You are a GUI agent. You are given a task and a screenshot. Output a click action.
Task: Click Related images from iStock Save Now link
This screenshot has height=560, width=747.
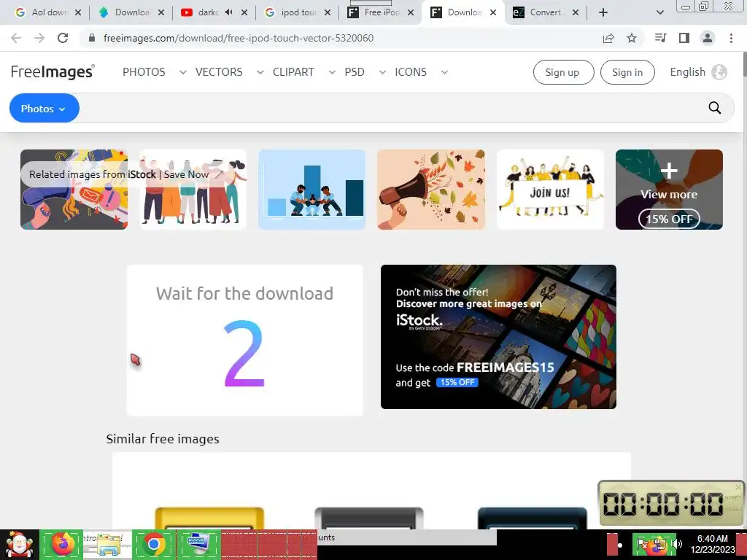[119, 174]
